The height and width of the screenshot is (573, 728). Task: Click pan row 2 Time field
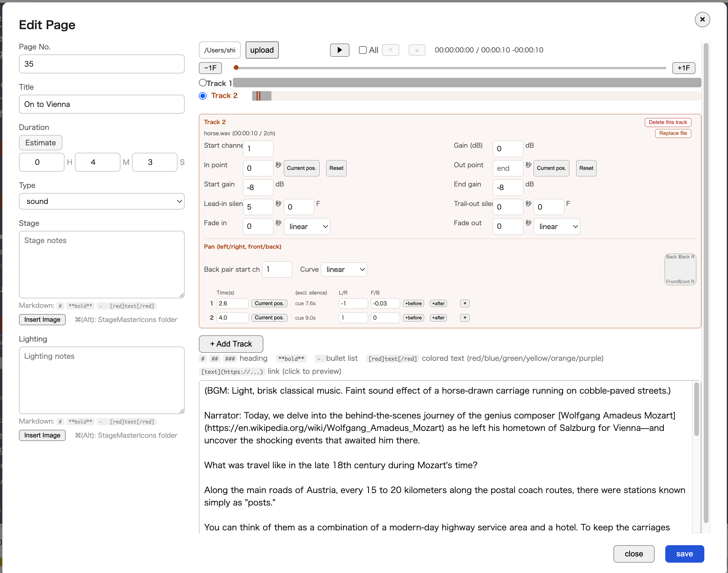point(233,318)
